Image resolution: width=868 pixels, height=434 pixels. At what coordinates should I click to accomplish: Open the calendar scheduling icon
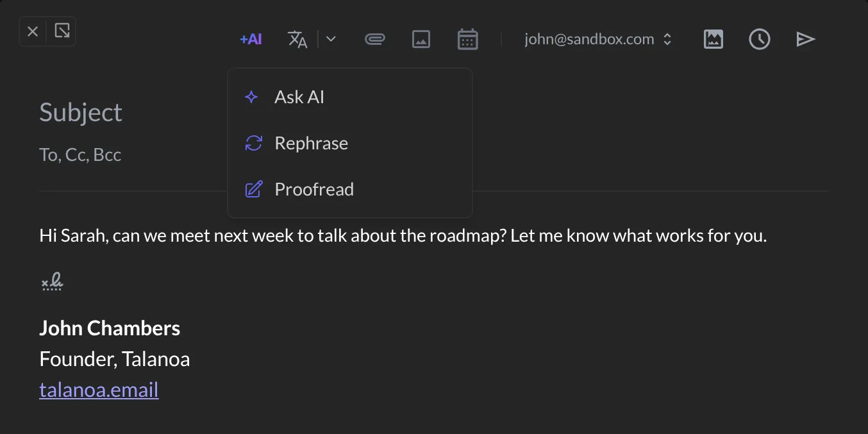pyautogui.click(x=468, y=39)
